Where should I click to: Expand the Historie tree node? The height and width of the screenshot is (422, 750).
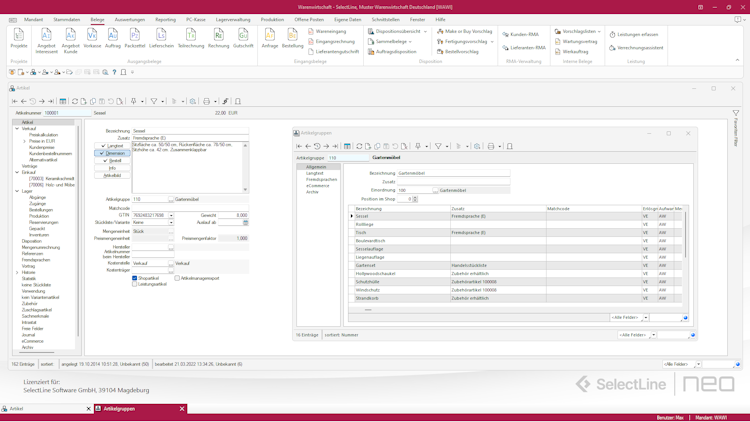coord(17,272)
